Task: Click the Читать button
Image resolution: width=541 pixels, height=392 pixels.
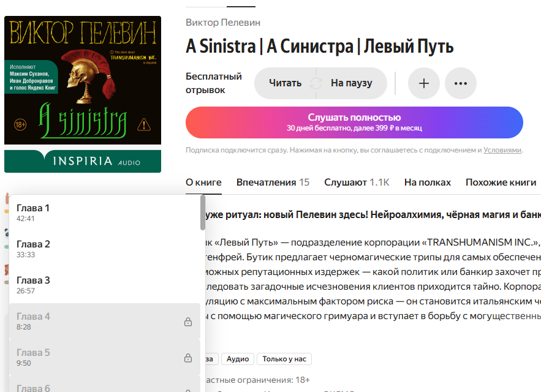Action: (286, 83)
